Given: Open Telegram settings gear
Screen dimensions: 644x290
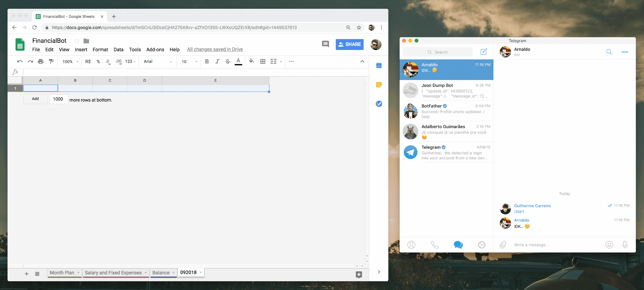Looking at the screenshot, I should point(481,245).
